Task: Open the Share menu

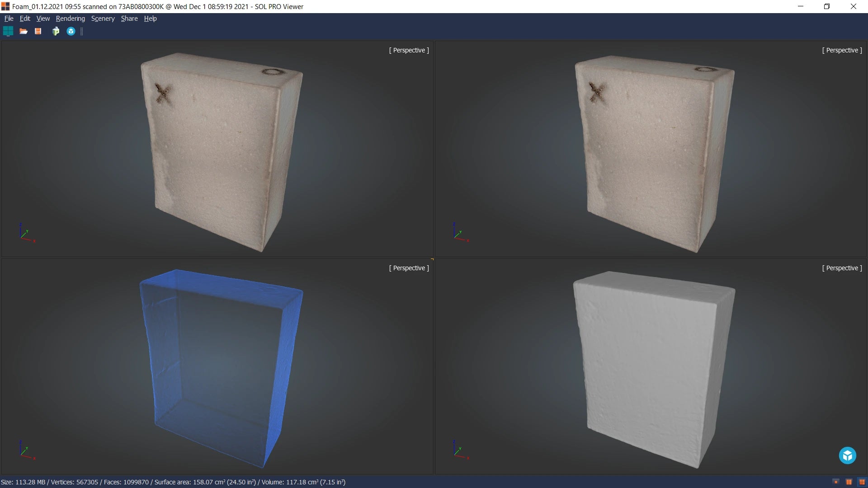Action: pyautogui.click(x=129, y=19)
